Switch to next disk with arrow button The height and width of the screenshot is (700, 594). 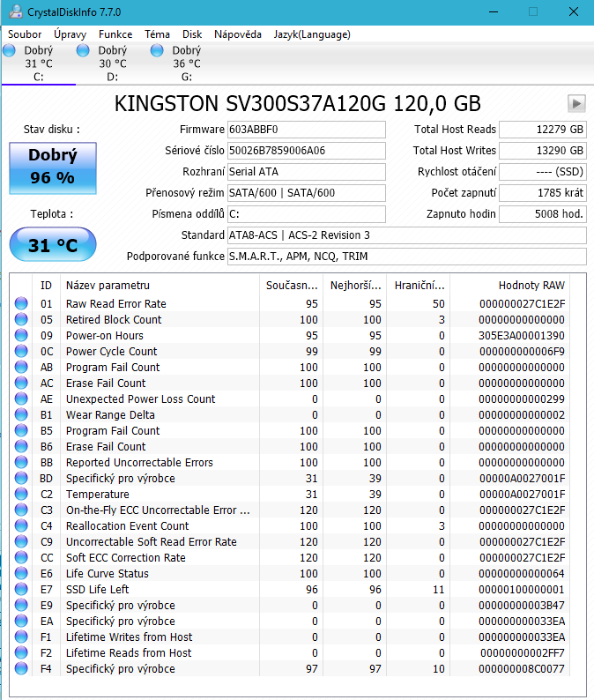(x=576, y=103)
